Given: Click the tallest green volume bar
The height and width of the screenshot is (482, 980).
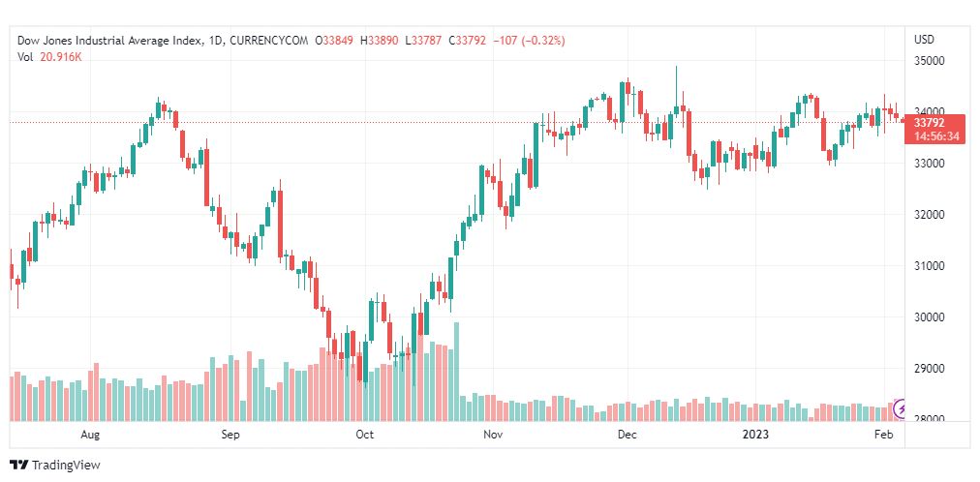Looking at the screenshot, I should [456, 373].
